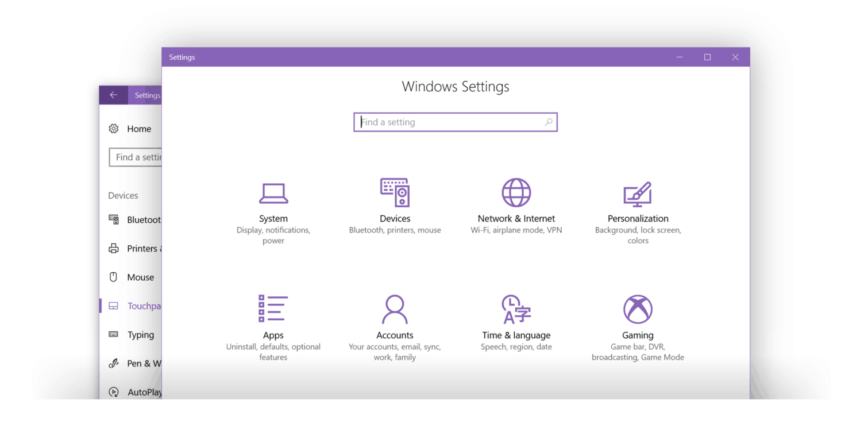Select AutoPlay label in back window sidebar
The image size is (868, 441).
pyautogui.click(x=144, y=392)
